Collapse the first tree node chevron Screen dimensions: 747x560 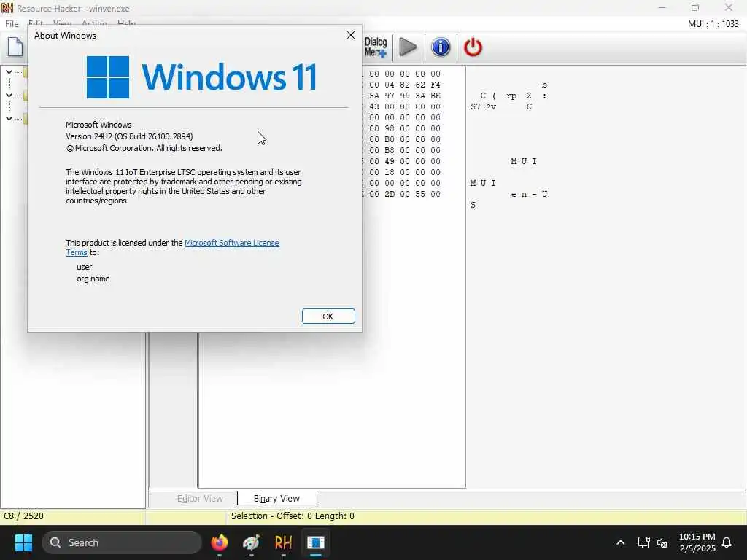pyautogui.click(x=9, y=72)
